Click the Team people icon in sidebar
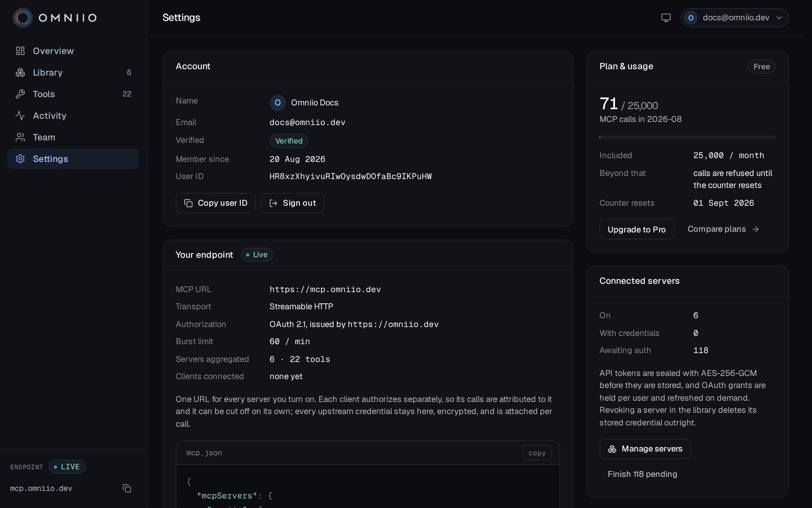The image size is (812, 508). 20,137
